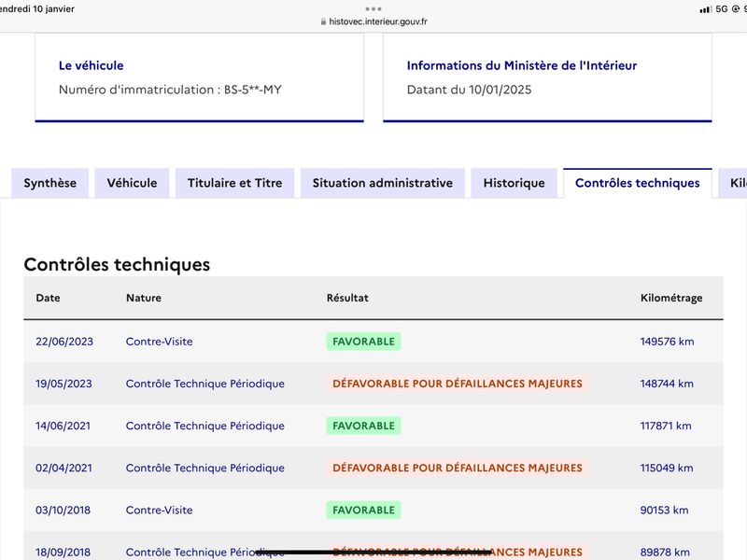This screenshot has width=747, height=560.
Task: Click FAVORABLE badge in the 03/10/2018 row
Action: (363, 510)
